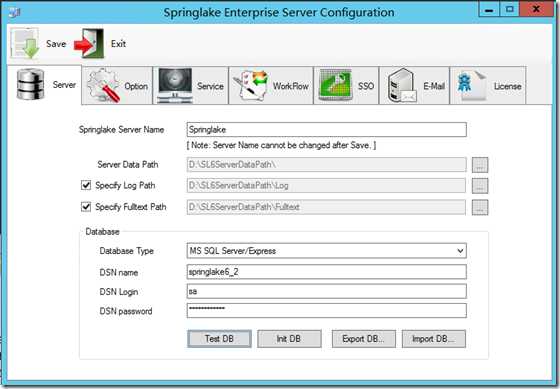
Task: Switch to the License tab
Action: pos(488,86)
